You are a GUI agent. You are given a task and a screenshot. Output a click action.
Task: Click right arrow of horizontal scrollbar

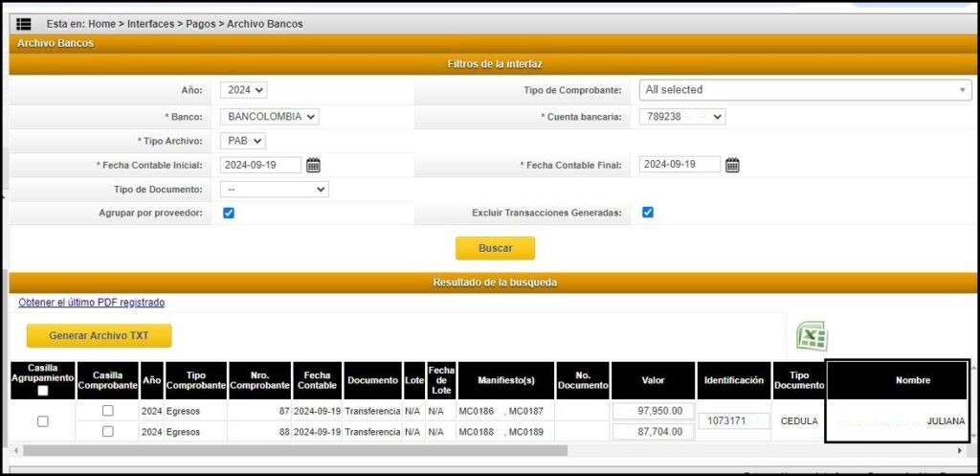coord(960,450)
